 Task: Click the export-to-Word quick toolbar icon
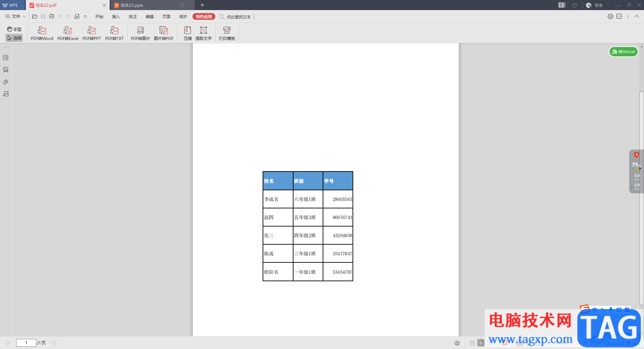77,16
